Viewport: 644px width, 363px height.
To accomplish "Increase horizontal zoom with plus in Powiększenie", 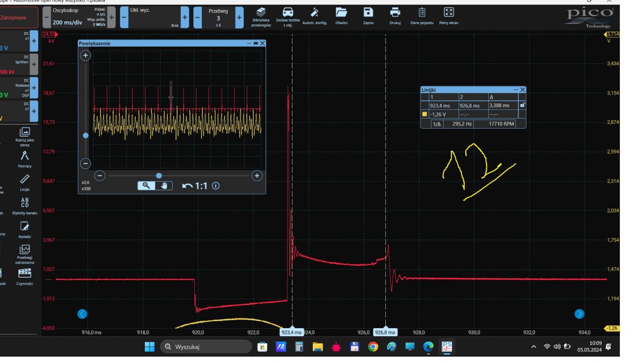I will 257,175.
